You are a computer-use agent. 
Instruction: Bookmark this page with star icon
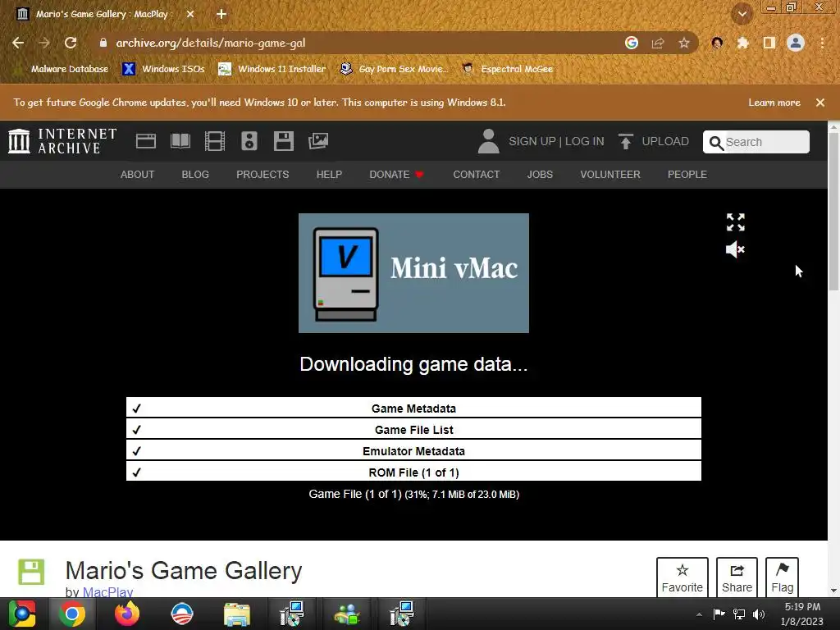point(684,43)
